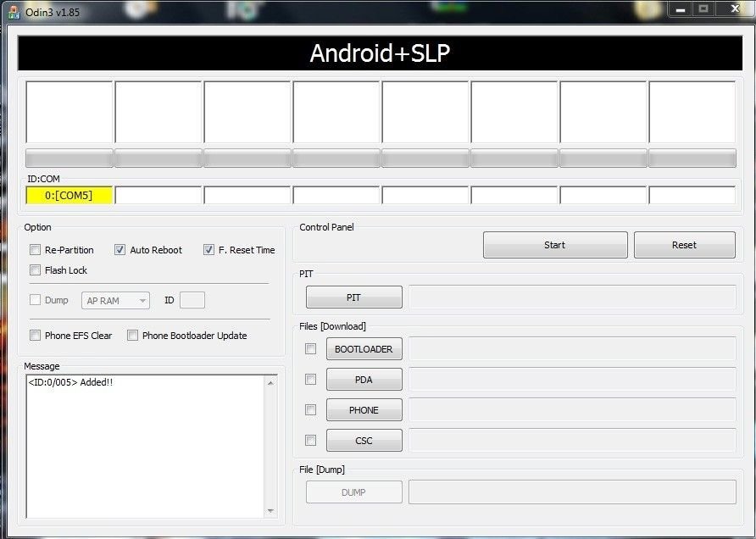
Task: Enable the Re-Partition checkbox
Action: pos(36,250)
